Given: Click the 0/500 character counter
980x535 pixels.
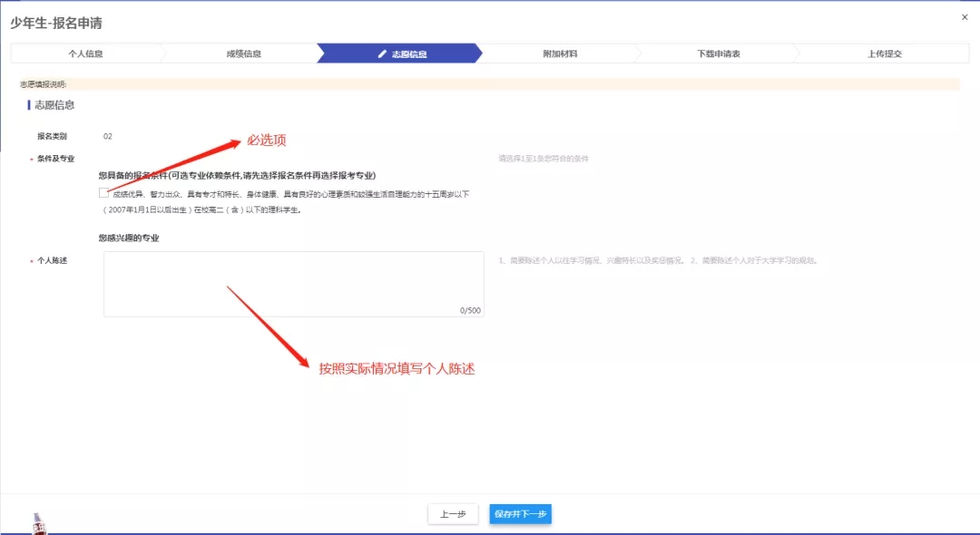Looking at the screenshot, I should [x=470, y=310].
